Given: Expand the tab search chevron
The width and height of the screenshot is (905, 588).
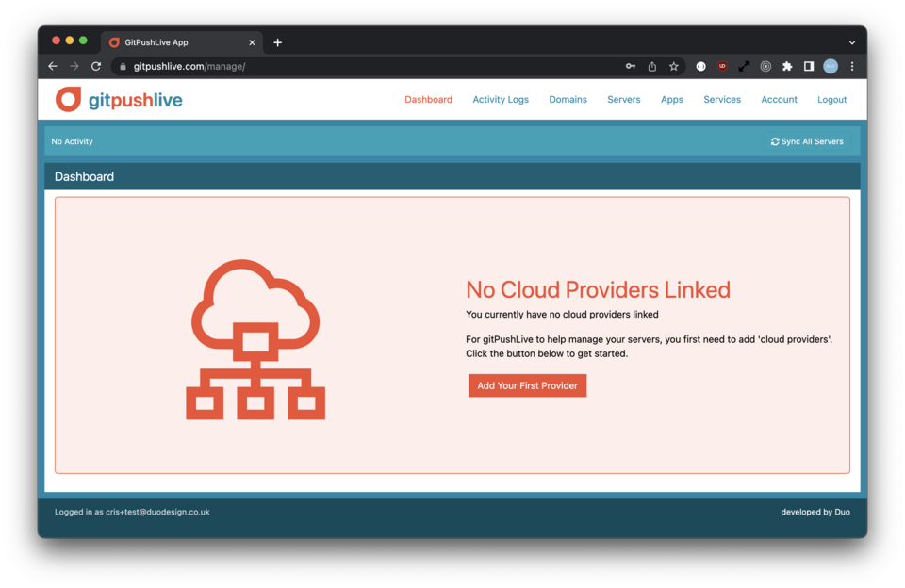Looking at the screenshot, I should point(852,42).
